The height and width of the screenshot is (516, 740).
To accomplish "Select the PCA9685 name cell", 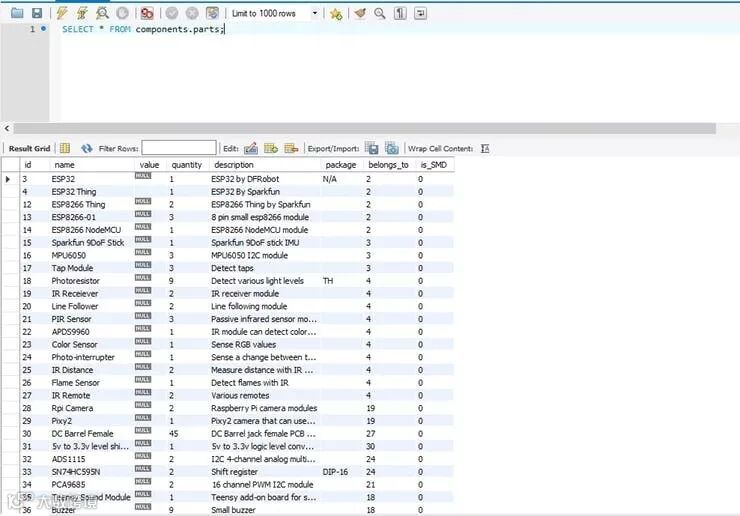I will (x=68, y=485).
